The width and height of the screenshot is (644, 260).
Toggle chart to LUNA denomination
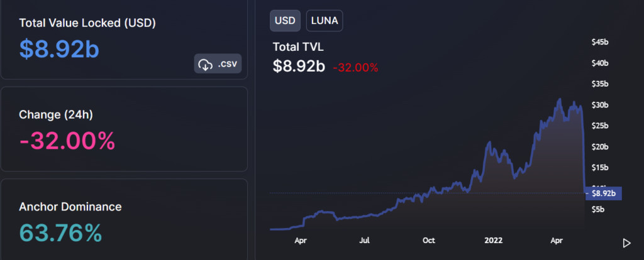click(325, 20)
